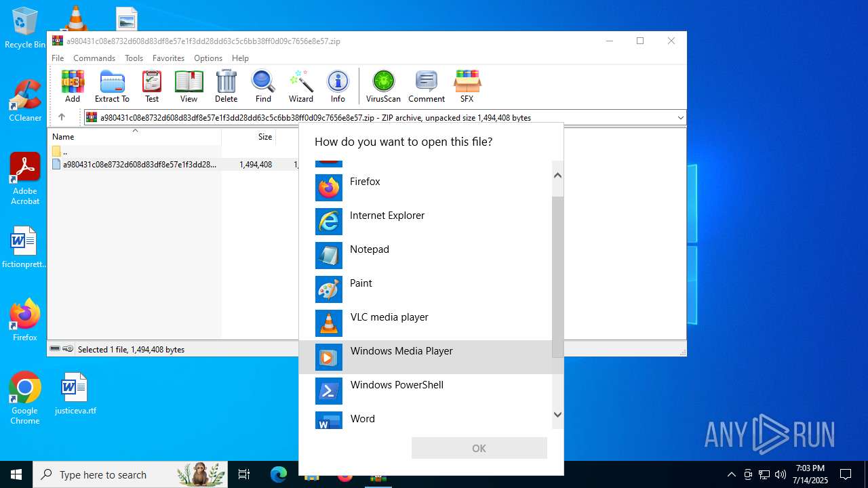
Task: Click the View toolbar icon
Action: pyautogui.click(x=189, y=86)
